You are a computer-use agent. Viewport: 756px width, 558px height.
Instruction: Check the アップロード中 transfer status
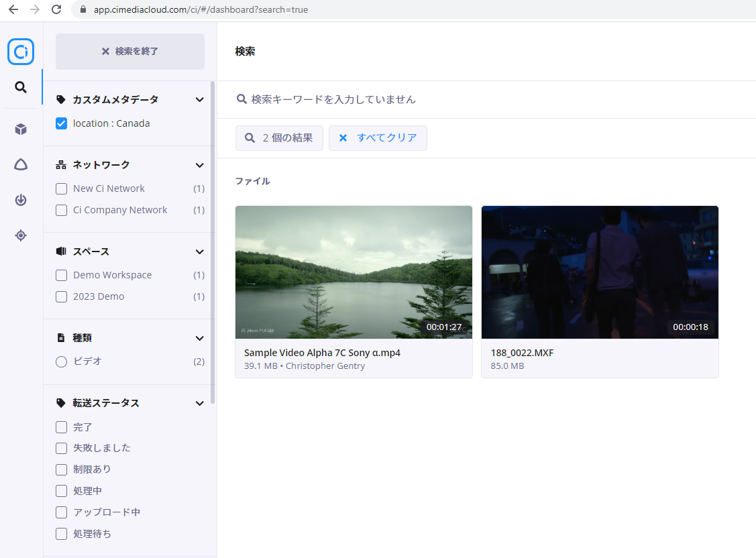tap(61, 512)
